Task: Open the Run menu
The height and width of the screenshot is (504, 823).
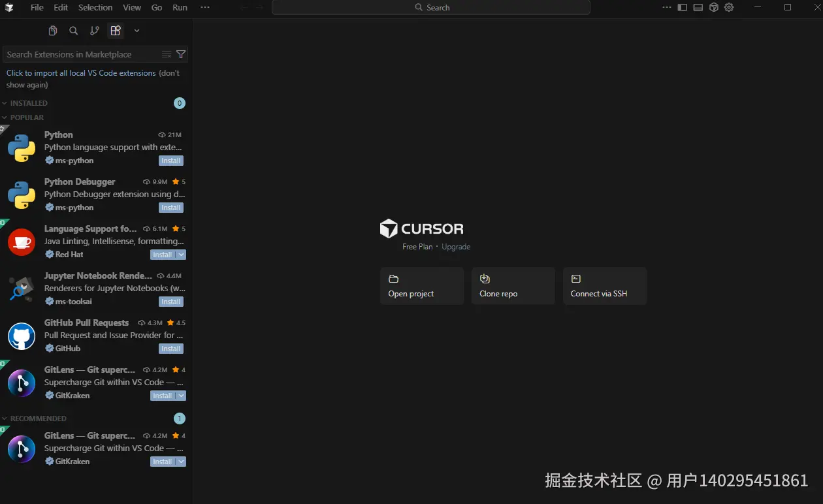Action: [180, 8]
